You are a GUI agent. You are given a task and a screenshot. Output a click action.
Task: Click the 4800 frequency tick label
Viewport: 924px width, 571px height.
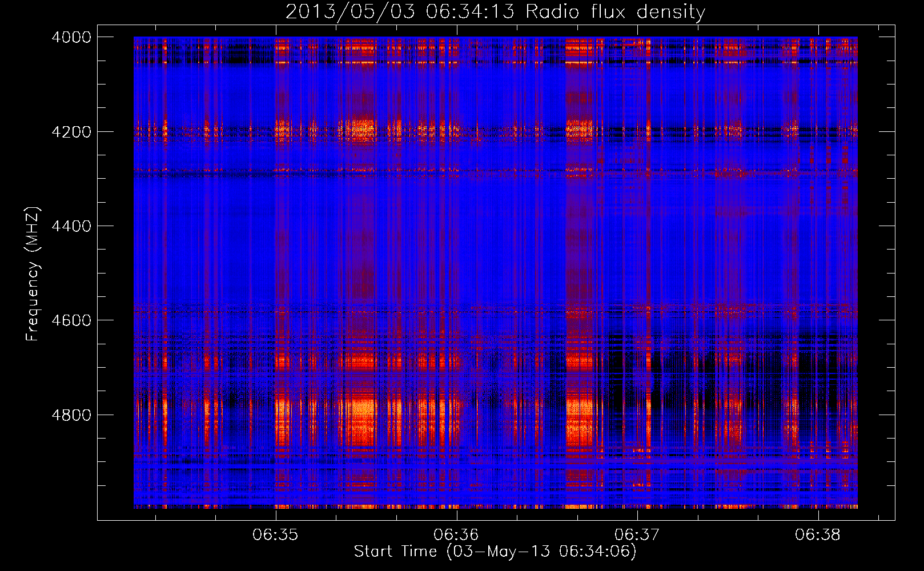click(71, 415)
